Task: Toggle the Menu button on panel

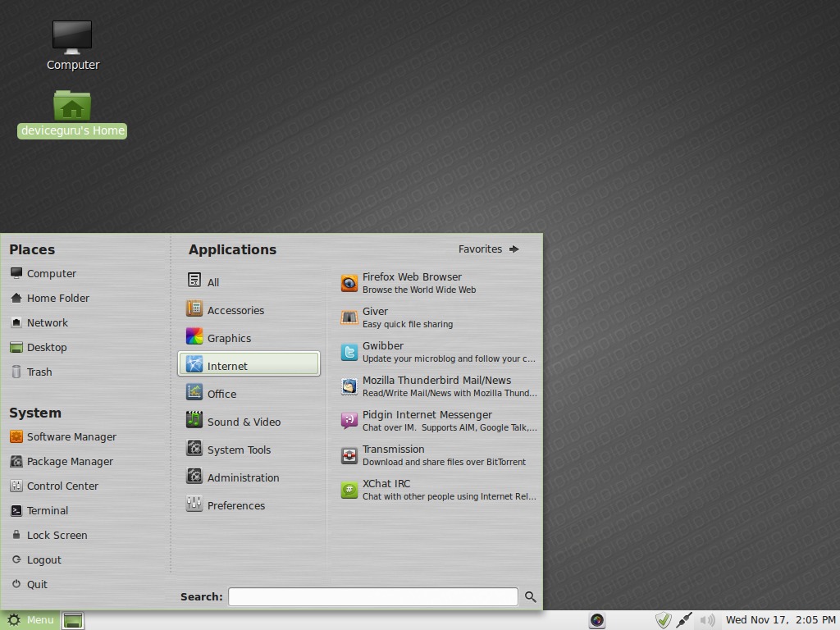Action: pos(30,620)
